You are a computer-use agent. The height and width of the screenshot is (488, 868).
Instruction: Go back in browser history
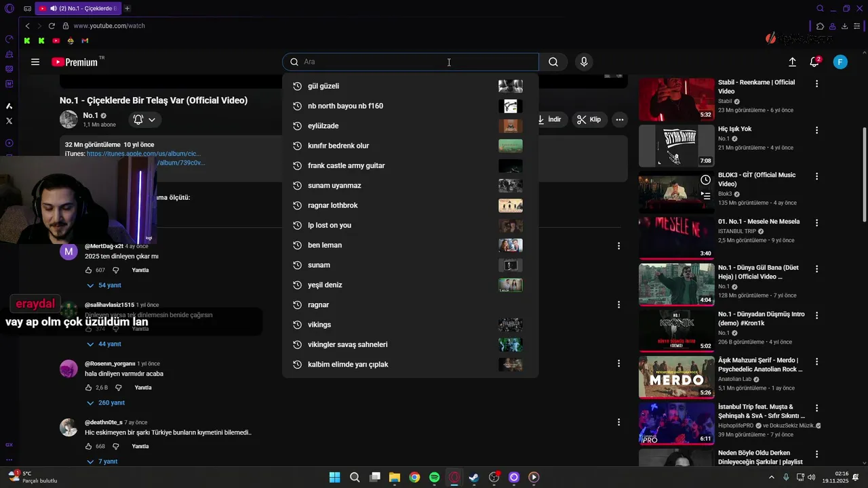(x=27, y=26)
